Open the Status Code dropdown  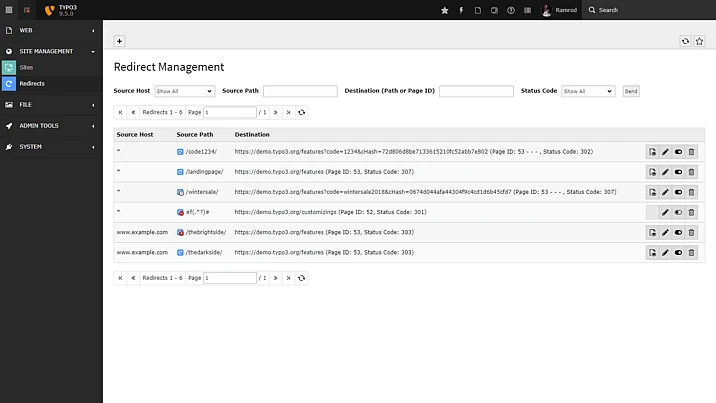587,91
